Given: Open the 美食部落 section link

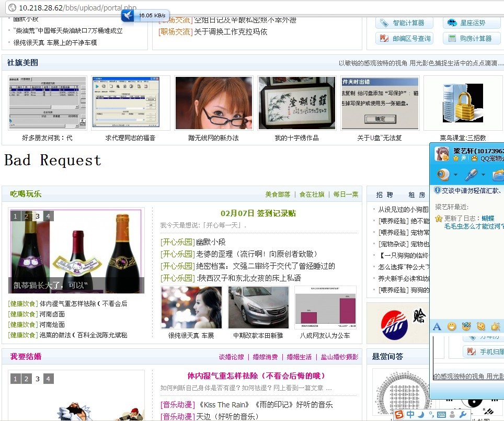Looking at the screenshot, I should point(278,194).
